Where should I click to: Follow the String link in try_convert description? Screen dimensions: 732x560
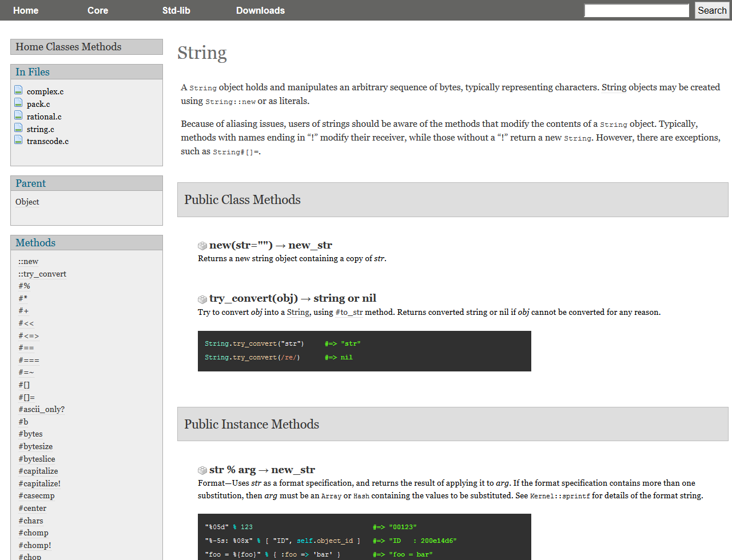point(298,312)
